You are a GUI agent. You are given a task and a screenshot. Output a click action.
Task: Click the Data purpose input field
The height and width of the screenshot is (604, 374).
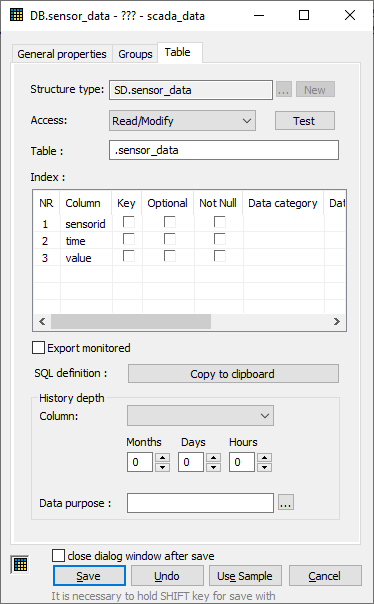click(x=200, y=503)
